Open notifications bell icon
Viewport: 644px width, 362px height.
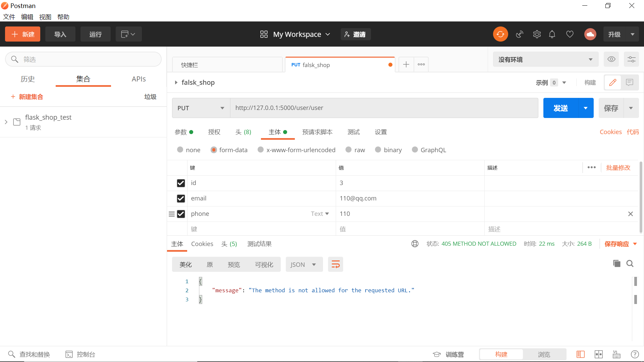(x=552, y=34)
